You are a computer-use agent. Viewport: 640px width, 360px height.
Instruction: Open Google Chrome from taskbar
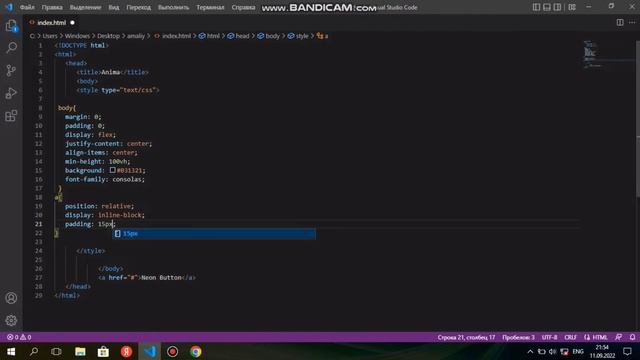coord(196,351)
